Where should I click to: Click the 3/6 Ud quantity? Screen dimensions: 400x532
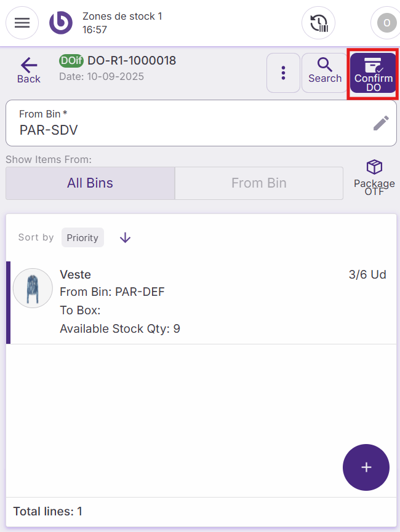(x=367, y=274)
